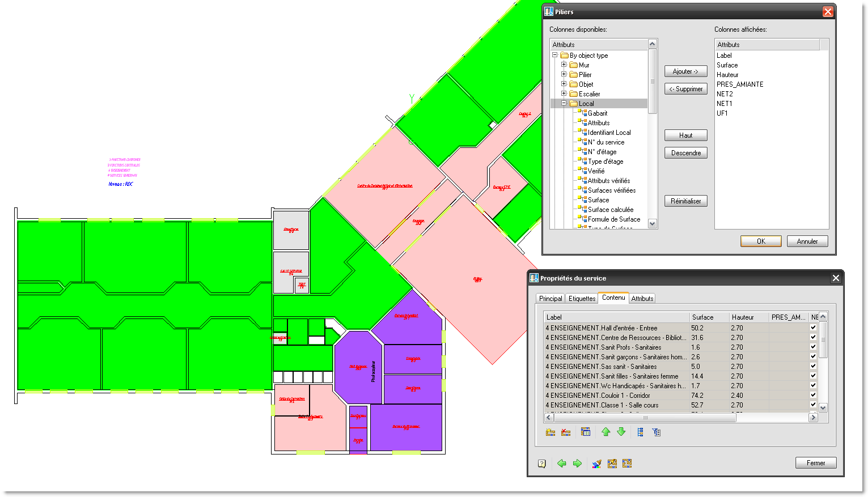Collapse the Local folder tree node
The image size is (868, 497).
click(x=564, y=103)
